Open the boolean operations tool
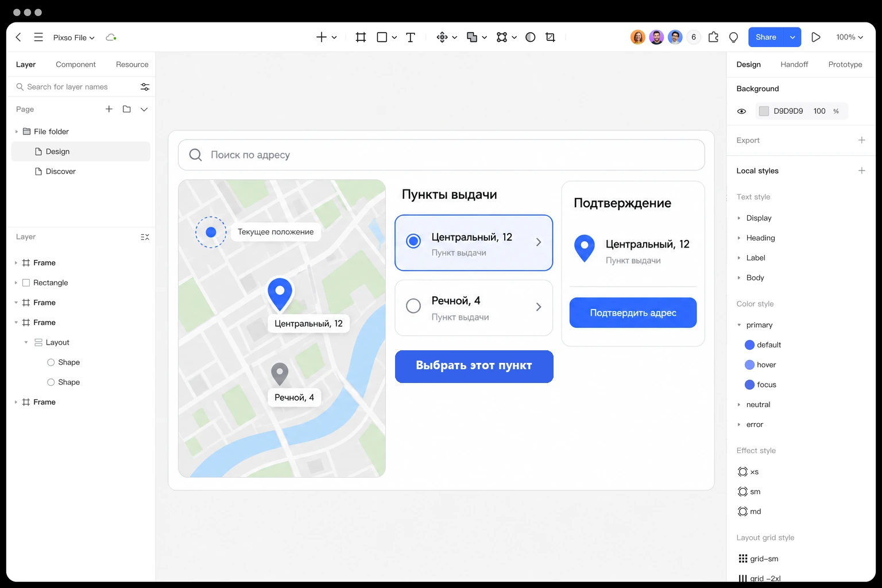Screen dimensions: 882x588 tap(472, 37)
